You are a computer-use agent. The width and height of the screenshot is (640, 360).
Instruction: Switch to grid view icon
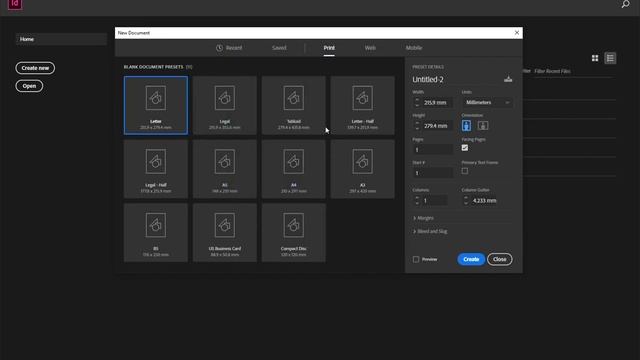(595, 58)
